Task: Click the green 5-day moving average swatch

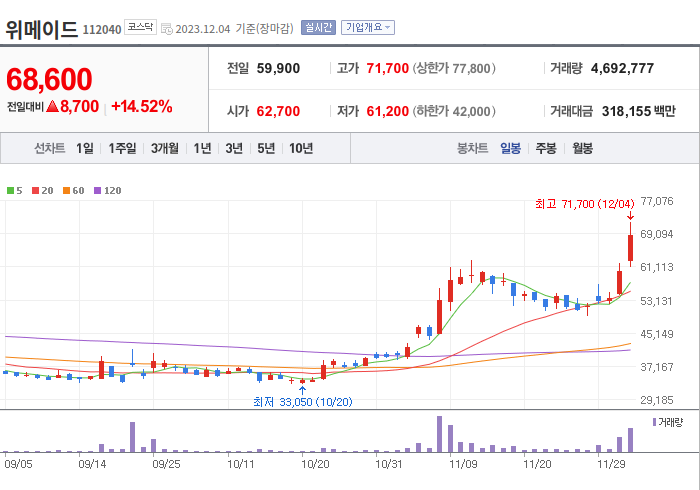Action: pyautogui.click(x=10, y=191)
